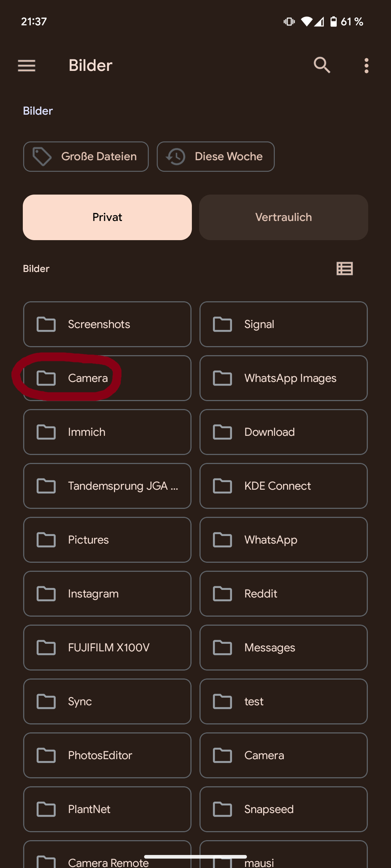Viewport: 391px width, 868px height.
Task: Open the KDE Connect folder
Action: pyautogui.click(x=283, y=486)
